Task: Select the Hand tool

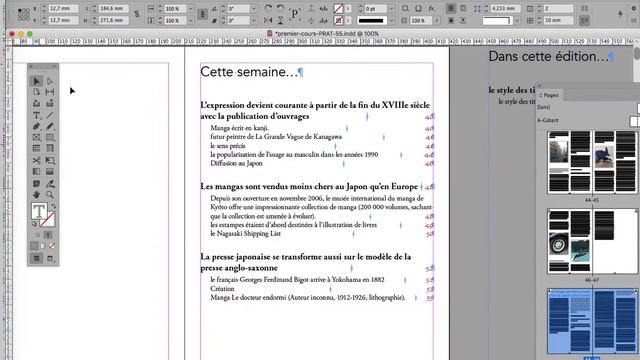Action: (36, 195)
